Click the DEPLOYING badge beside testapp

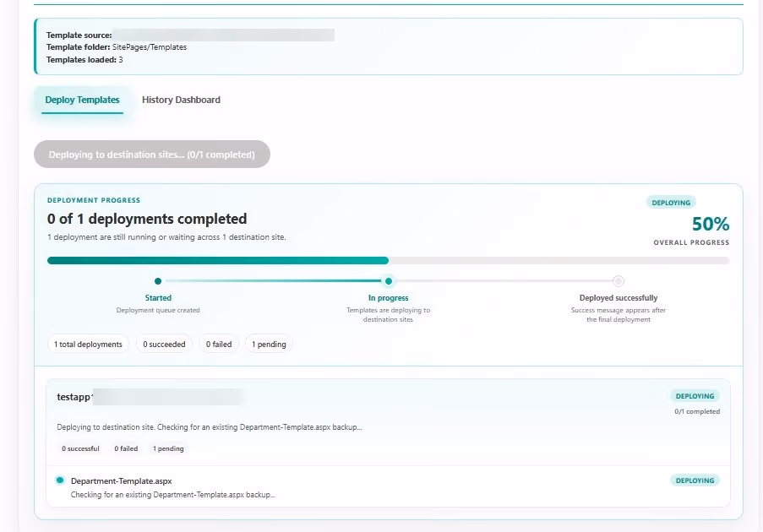click(695, 396)
